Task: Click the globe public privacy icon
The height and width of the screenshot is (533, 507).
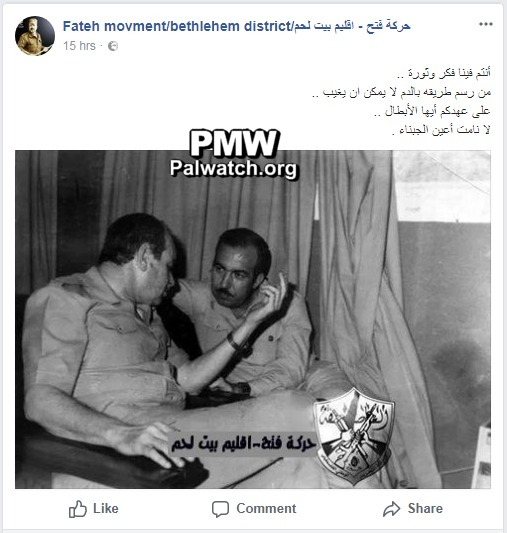Action: pos(113,46)
